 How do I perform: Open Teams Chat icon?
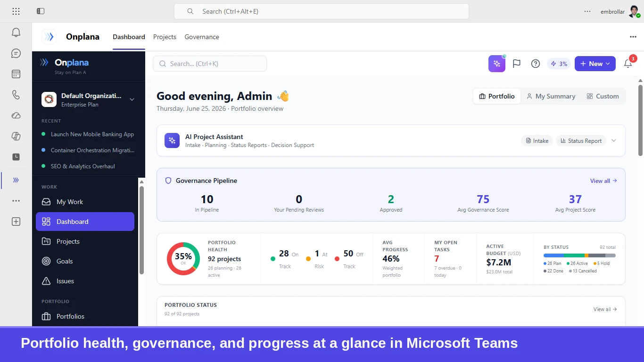click(16, 53)
